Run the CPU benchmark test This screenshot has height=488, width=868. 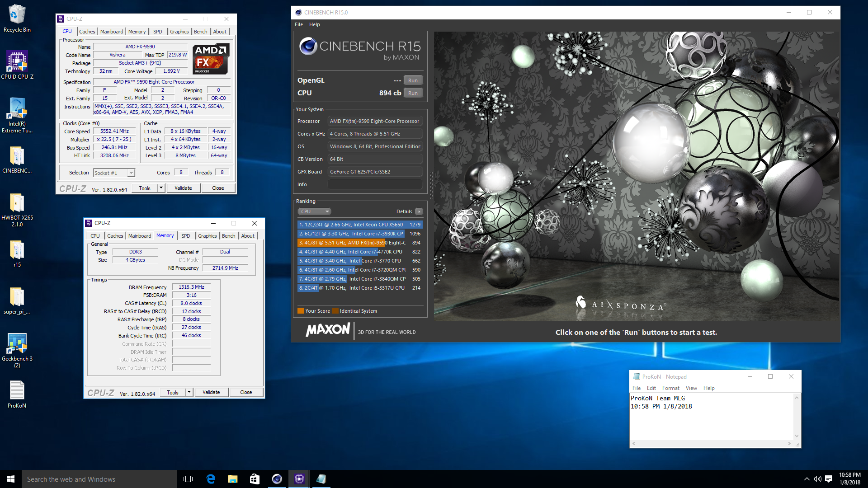pos(413,93)
